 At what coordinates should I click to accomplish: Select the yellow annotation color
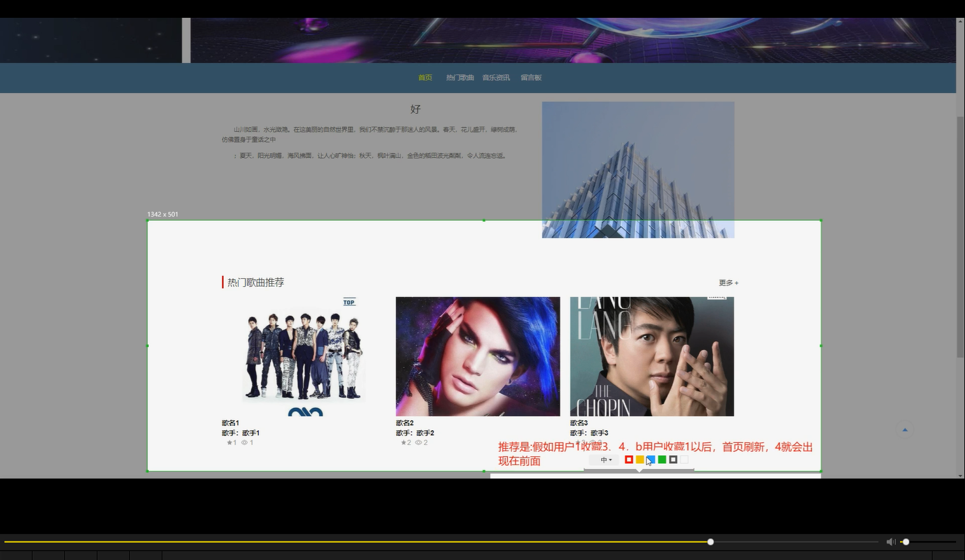pos(639,459)
